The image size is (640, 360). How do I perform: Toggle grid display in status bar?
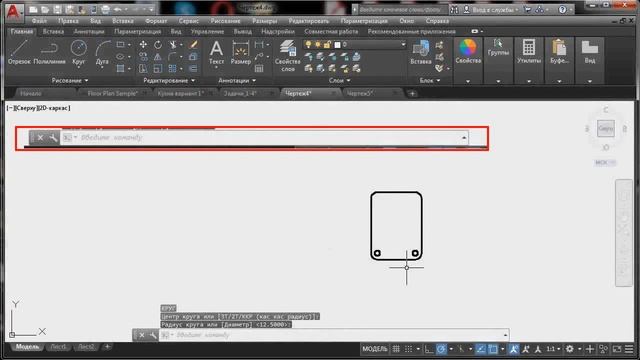[x=396, y=349]
